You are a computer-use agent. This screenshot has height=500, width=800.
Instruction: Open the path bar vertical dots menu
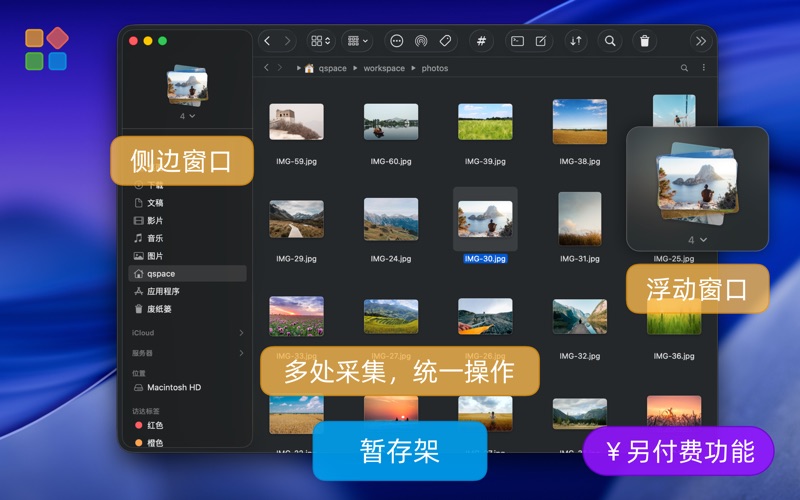[x=704, y=67]
